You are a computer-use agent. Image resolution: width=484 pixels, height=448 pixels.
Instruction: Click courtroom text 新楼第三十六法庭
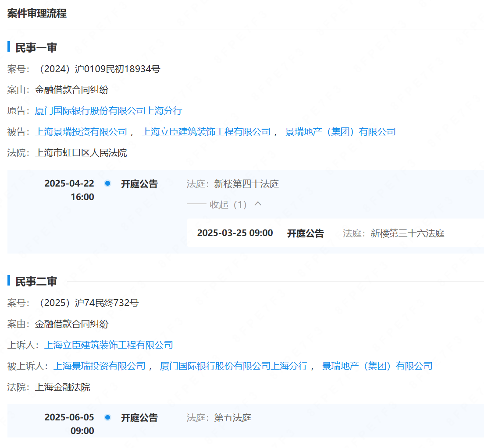[407, 233]
